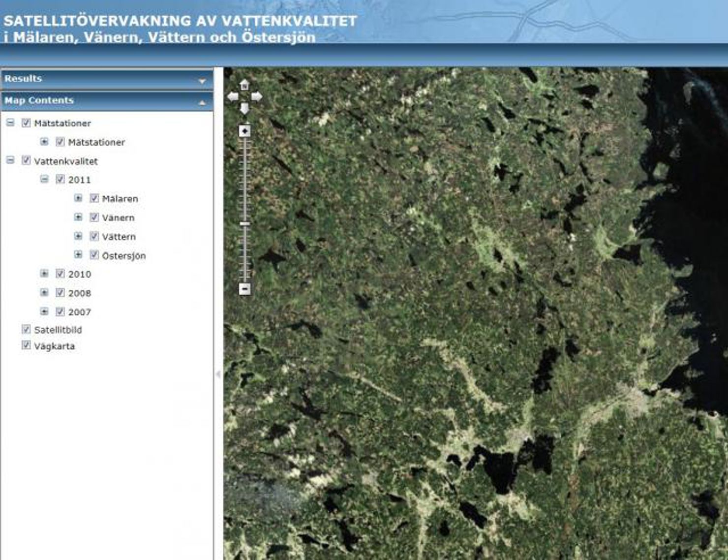Click the zoom slider handle
This screenshot has height=560, width=728.
[243, 224]
